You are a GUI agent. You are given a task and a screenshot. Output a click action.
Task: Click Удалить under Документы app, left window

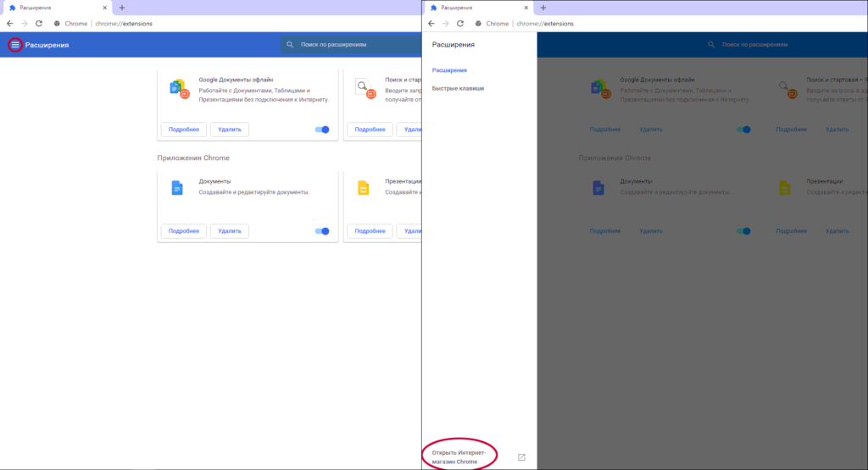tap(229, 231)
